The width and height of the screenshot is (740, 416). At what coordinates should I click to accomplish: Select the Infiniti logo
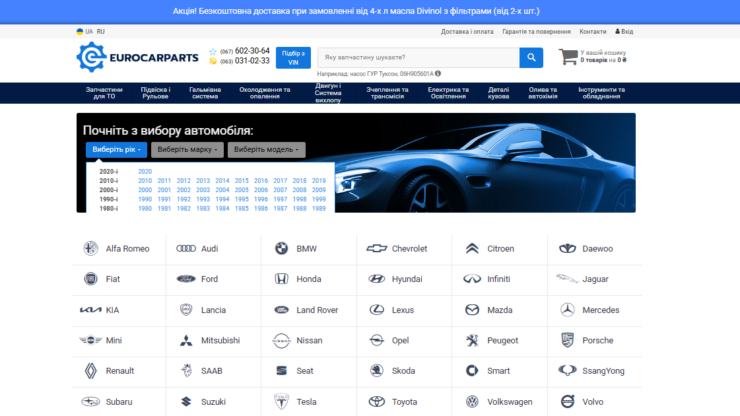[x=472, y=279]
